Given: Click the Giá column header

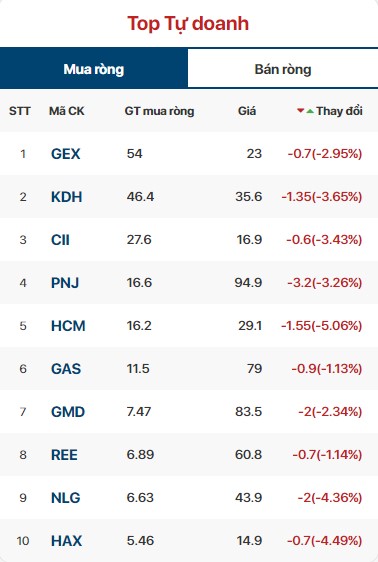Looking at the screenshot, I should [x=247, y=111].
